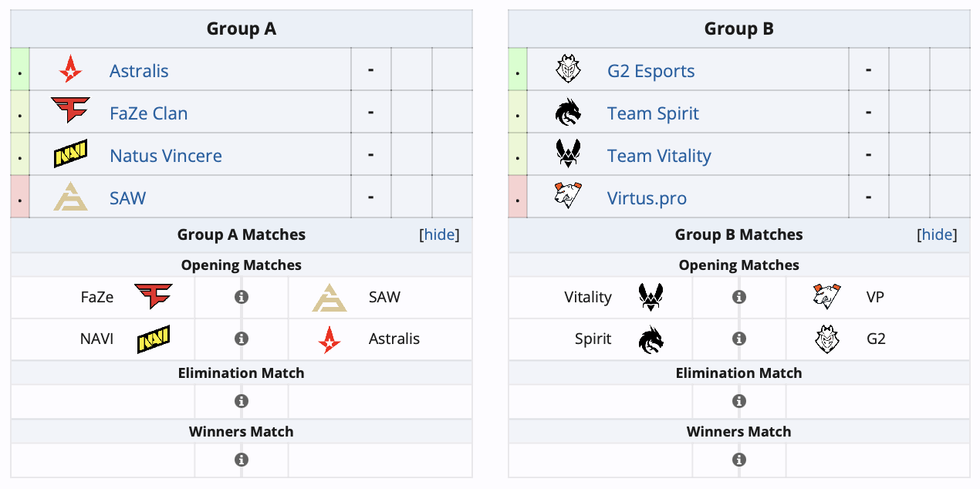
Task: Open info icon for Spirit vs G2 match
Action: pyautogui.click(x=739, y=339)
